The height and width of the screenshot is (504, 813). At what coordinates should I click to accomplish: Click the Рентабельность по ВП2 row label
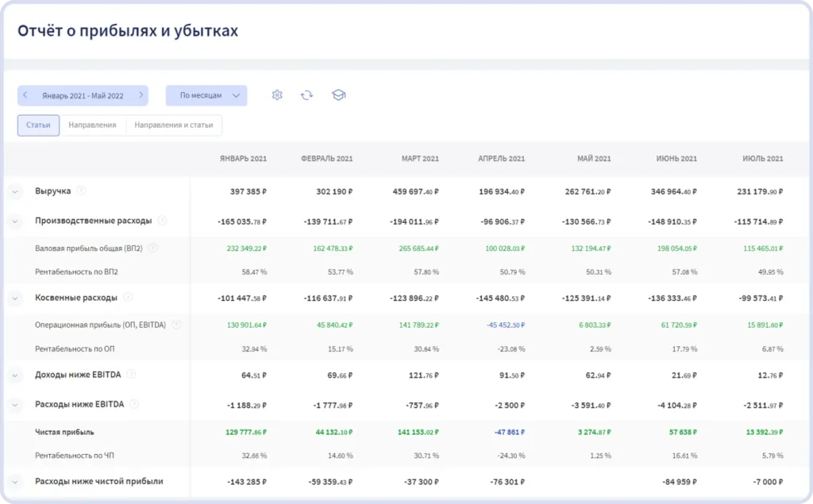coord(76,271)
